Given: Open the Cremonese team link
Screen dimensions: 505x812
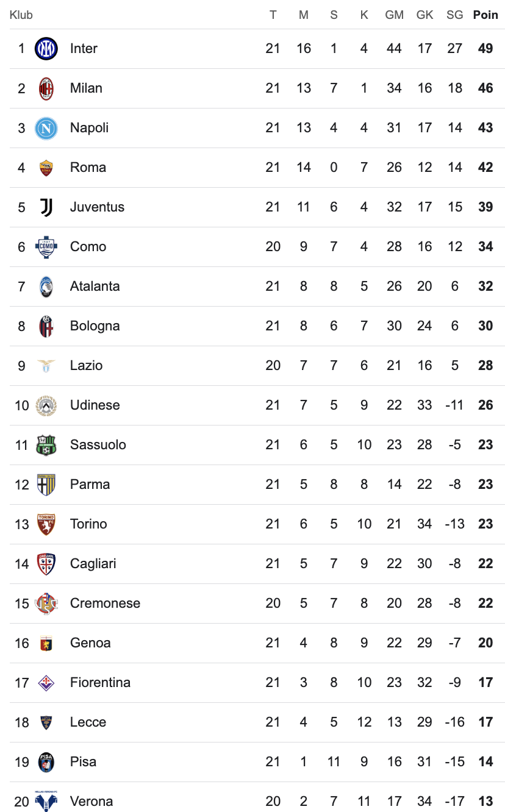Looking at the screenshot, I should pyautogui.click(x=106, y=604).
